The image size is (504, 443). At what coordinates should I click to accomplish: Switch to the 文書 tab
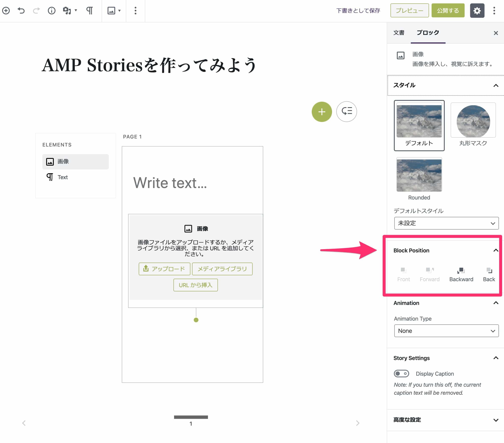tap(399, 33)
